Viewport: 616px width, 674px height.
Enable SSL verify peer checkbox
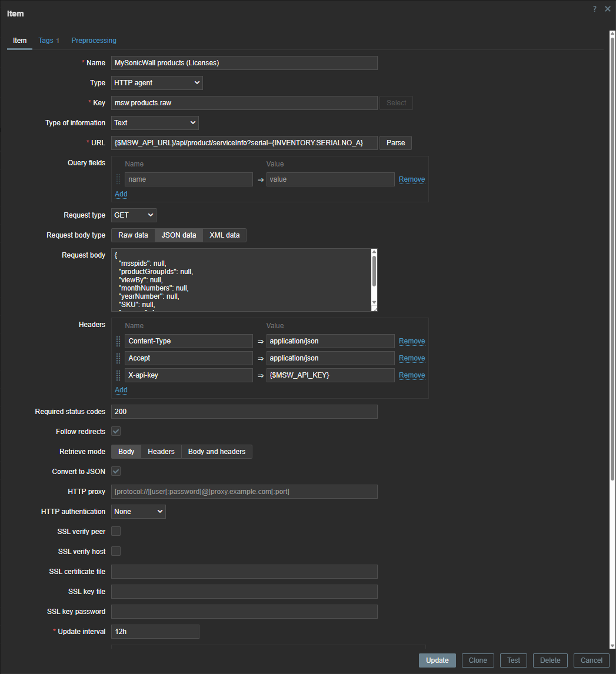tap(116, 532)
